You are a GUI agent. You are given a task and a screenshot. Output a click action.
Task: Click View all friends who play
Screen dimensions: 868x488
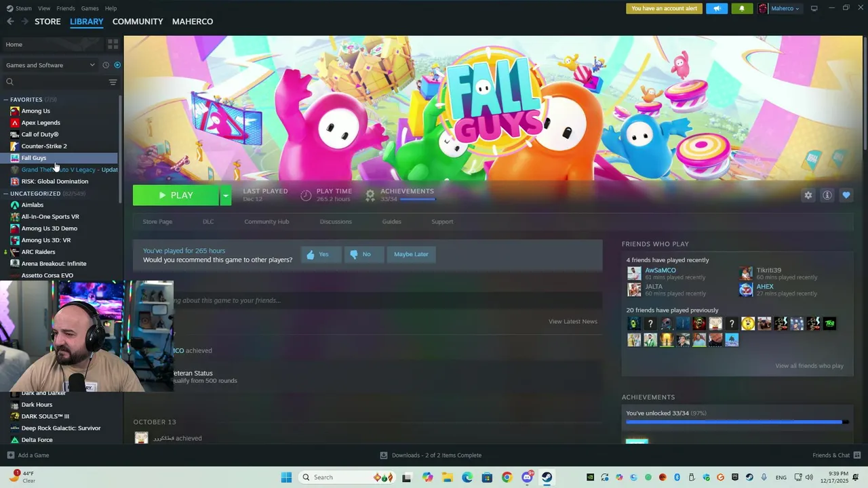[x=810, y=366]
